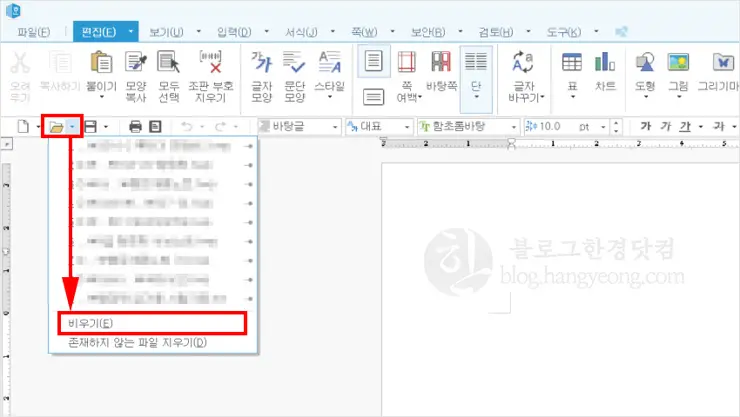Select portrait page orientation icon
The image size is (740, 417).
click(x=373, y=61)
